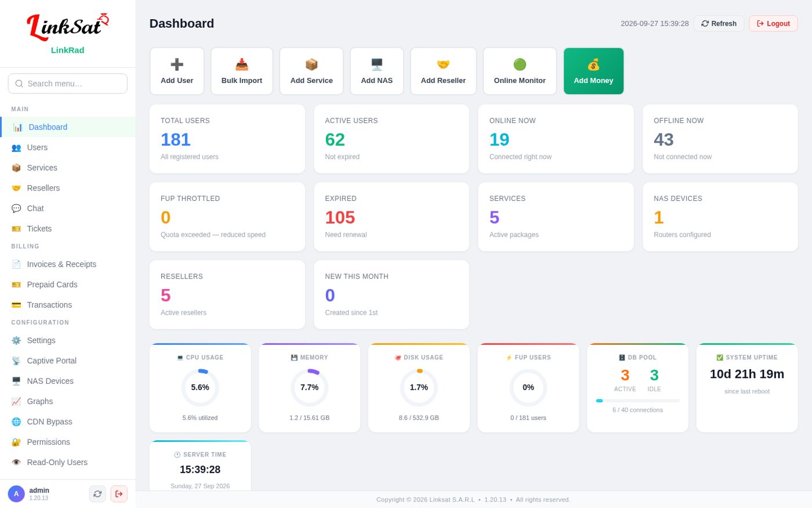Screen dimensions: 812x508
Task: Click the LinkRad text under the logo
Action: [68, 50]
